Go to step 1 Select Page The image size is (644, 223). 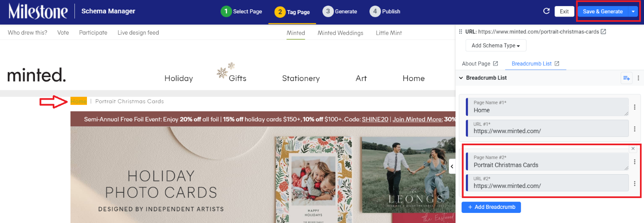coord(242,11)
